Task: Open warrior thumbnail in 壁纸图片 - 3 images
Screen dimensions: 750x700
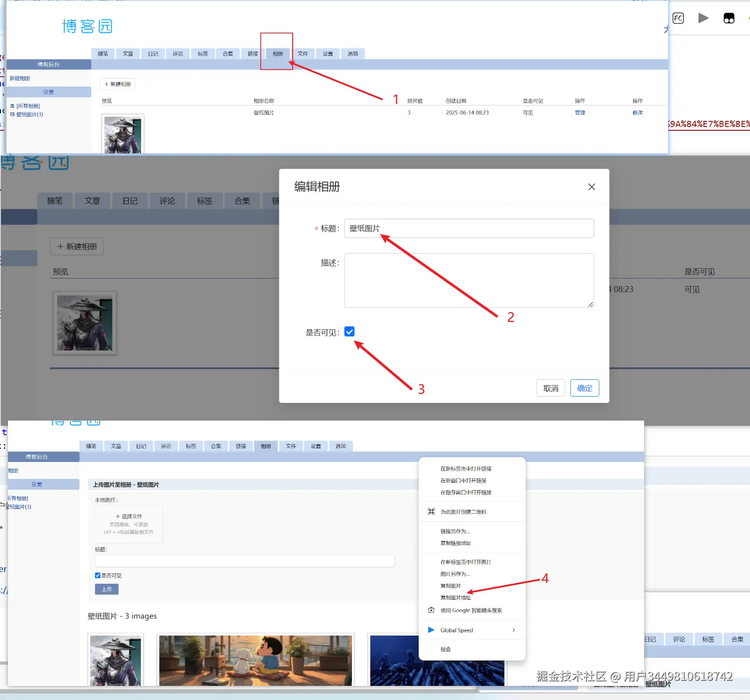Action: pyautogui.click(x=115, y=660)
